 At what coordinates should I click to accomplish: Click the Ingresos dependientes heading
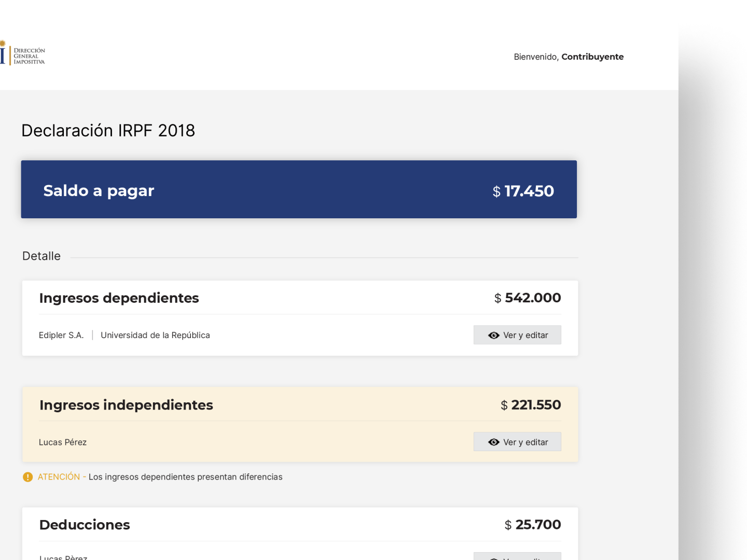click(119, 298)
